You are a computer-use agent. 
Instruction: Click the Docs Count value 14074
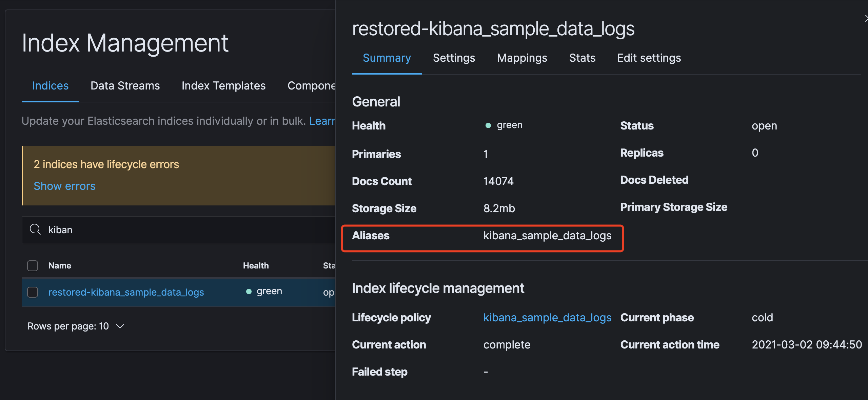(x=498, y=181)
